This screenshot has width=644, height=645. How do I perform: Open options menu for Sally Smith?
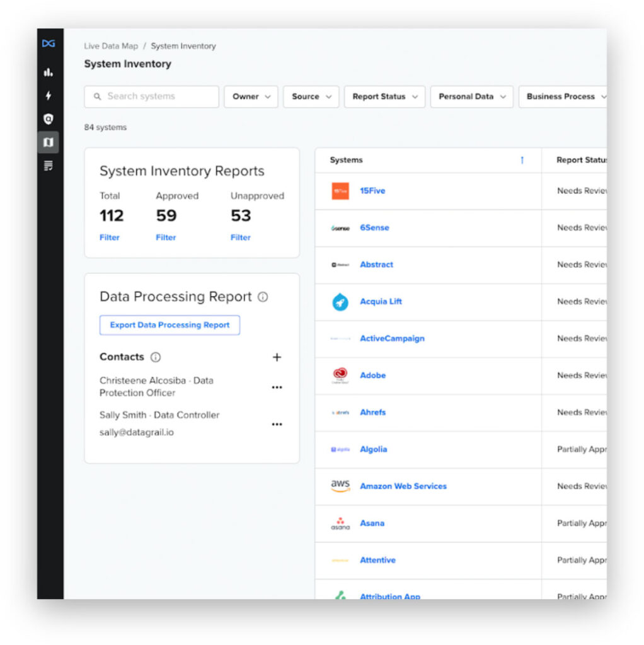pyautogui.click(x=277, y=425)
